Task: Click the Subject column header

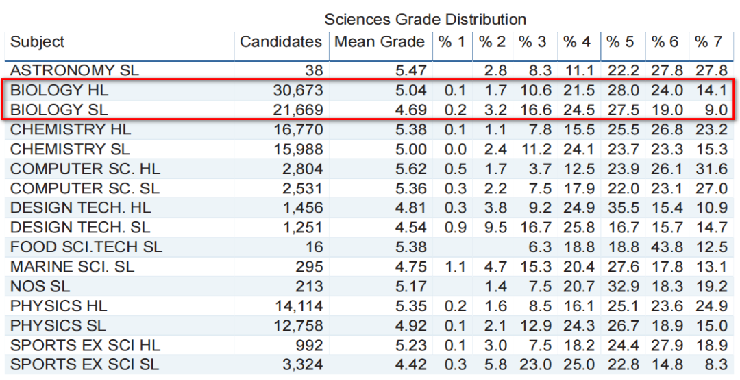Action: pos(38,42)
